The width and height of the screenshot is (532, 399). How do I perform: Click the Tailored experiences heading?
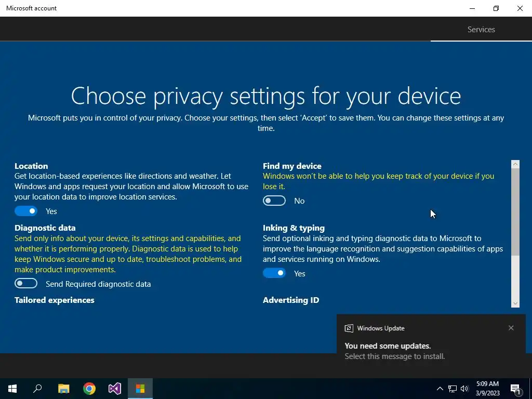pyautogui.click(x=54, y=300)
